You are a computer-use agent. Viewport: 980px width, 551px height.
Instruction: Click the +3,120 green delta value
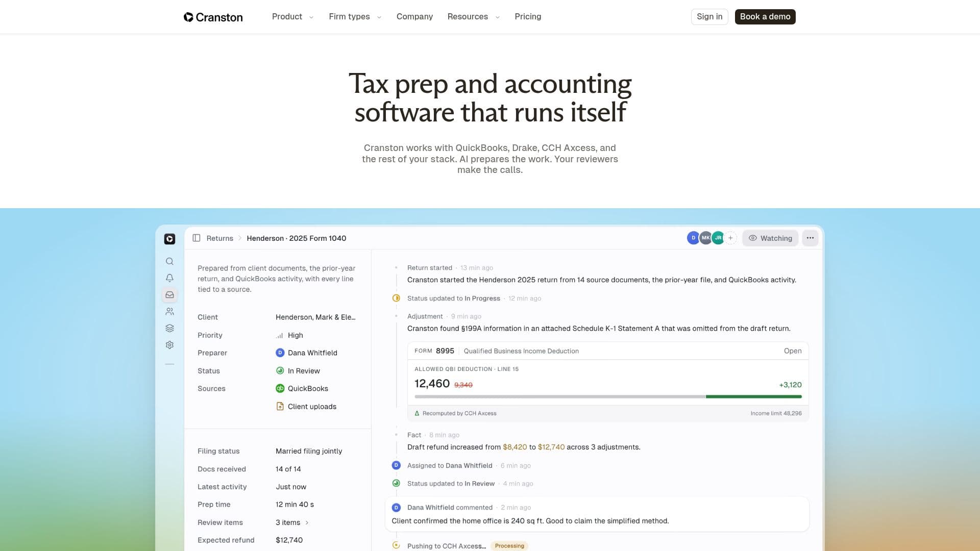coord(790,385)
